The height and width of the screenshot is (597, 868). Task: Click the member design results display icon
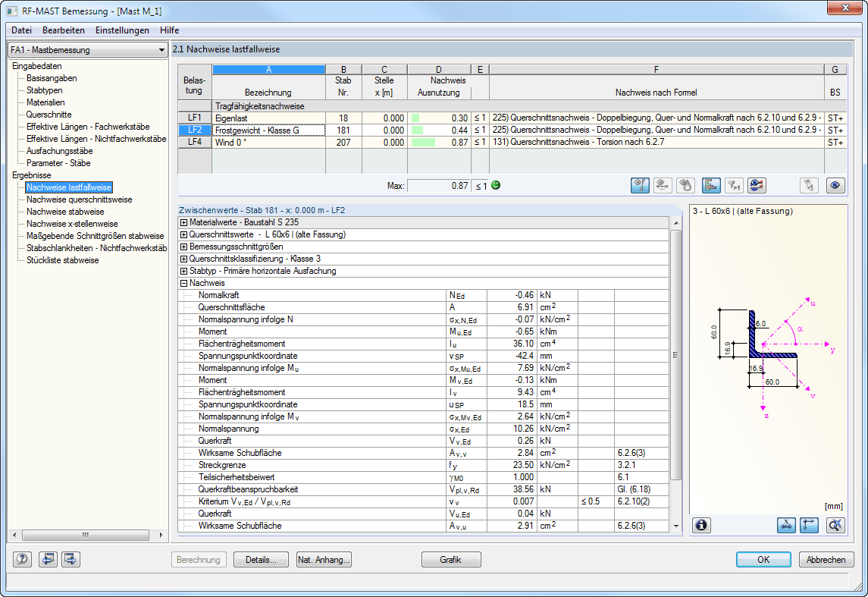point(640,186)
